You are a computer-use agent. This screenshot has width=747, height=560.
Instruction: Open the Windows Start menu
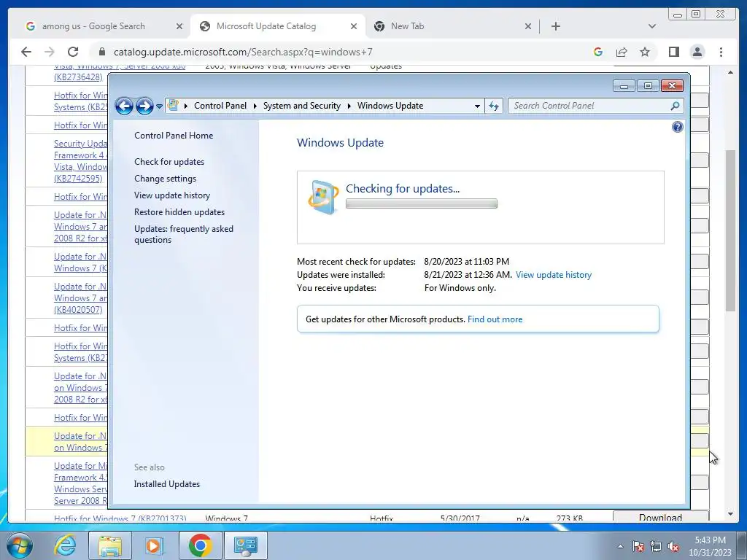20,545
